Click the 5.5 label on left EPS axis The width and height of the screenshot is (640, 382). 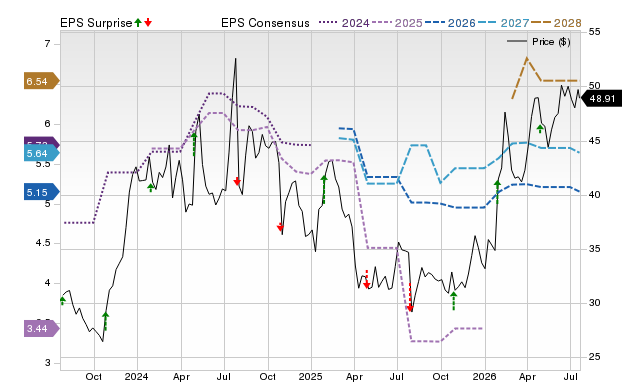coord(44,164)
